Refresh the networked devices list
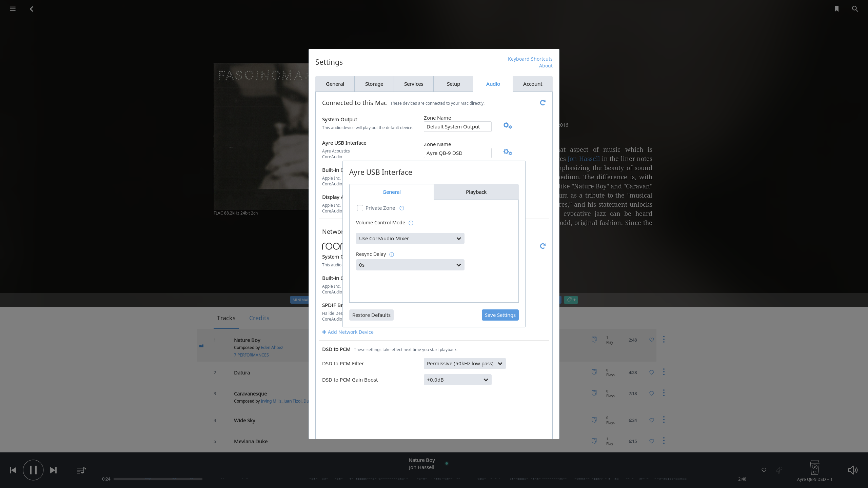 (542, 246)
